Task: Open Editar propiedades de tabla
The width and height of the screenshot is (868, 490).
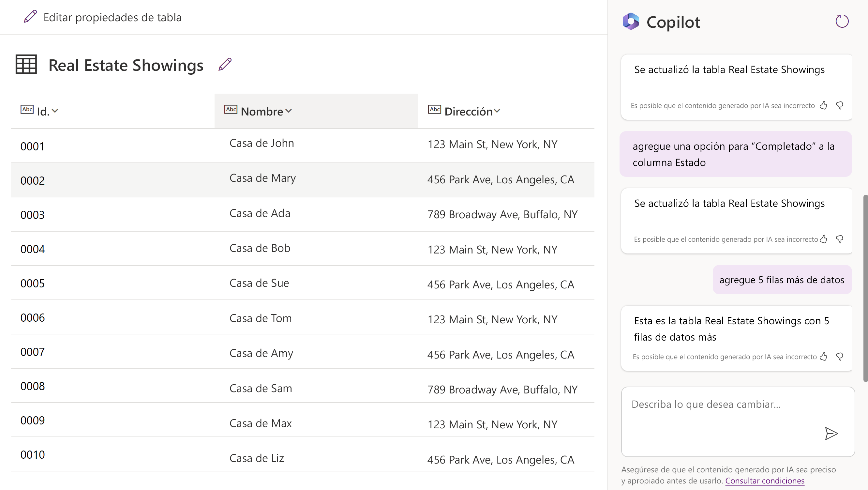Action: tap(102, 17)
